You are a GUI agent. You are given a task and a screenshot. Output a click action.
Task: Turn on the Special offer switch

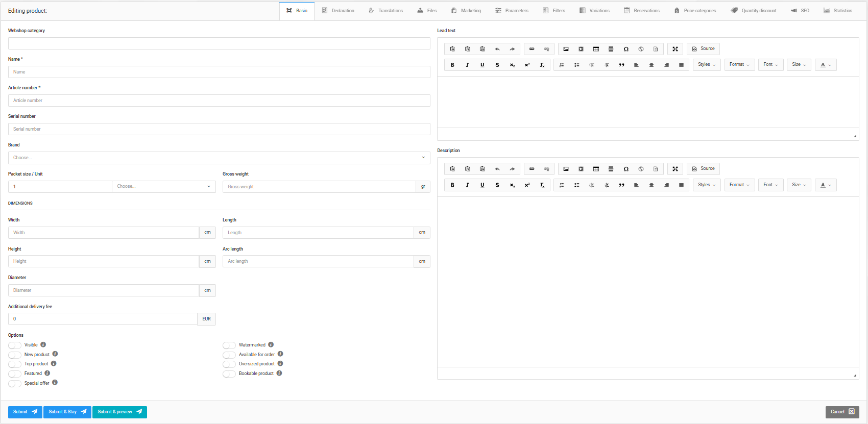tap(15, 384)
